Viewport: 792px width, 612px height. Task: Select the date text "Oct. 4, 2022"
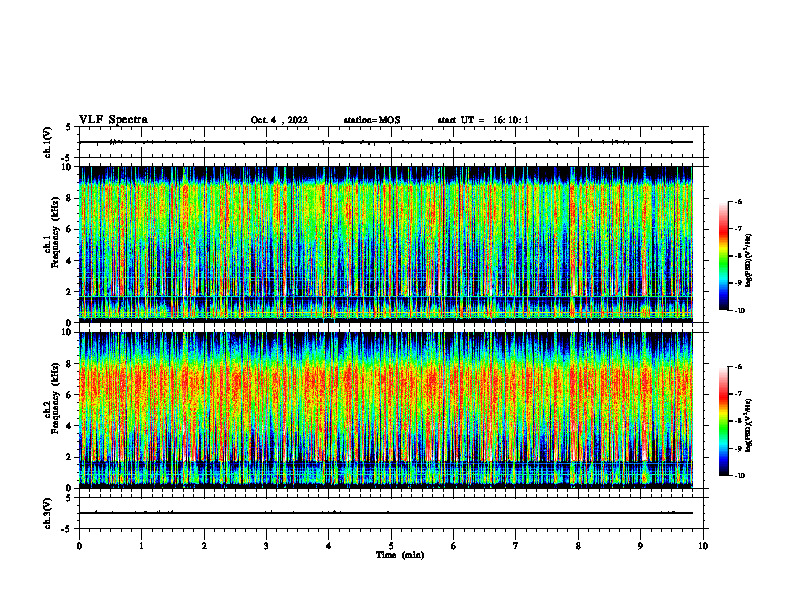tap(279, 120)
